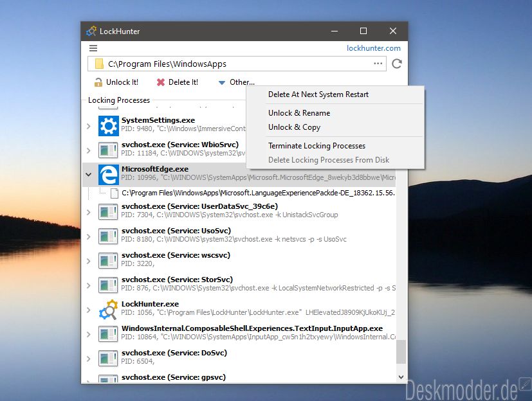Click the refresh icon next to path
Image resolution: width=532 pixels, height=401 pixels.
[397, 64]
